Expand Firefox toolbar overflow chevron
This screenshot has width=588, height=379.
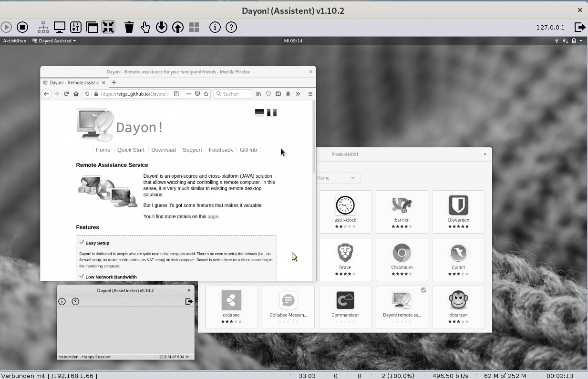298,94
